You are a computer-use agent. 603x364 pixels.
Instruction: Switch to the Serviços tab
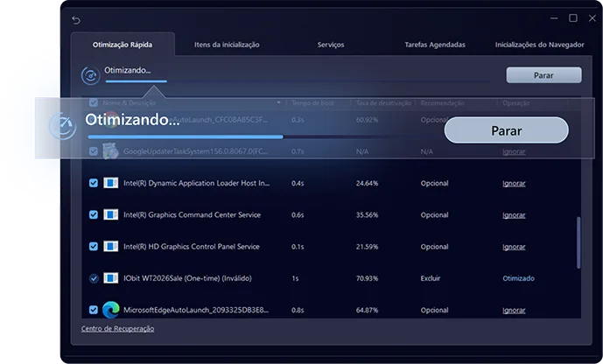331,45
